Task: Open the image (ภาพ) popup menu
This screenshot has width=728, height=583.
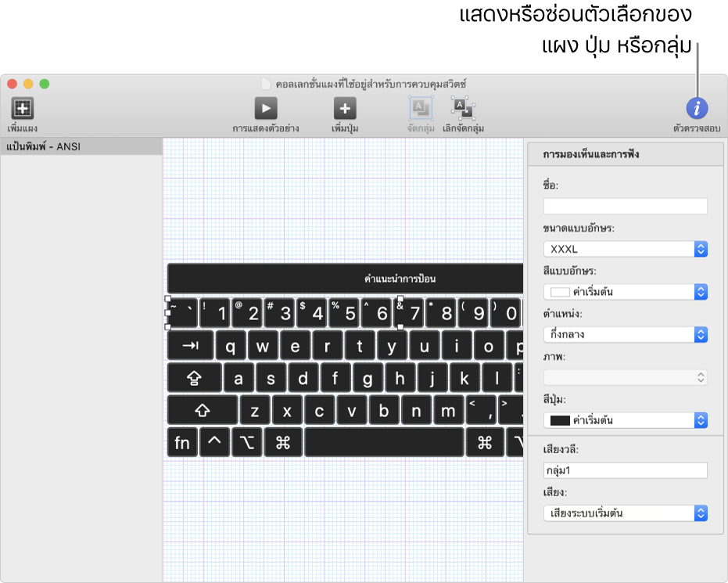Action: pyautogui.click(x=625, y=377)
